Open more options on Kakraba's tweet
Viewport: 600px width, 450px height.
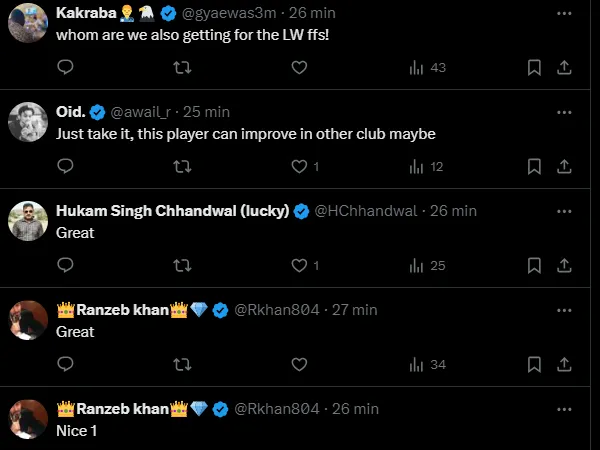(x=564, y=13)
